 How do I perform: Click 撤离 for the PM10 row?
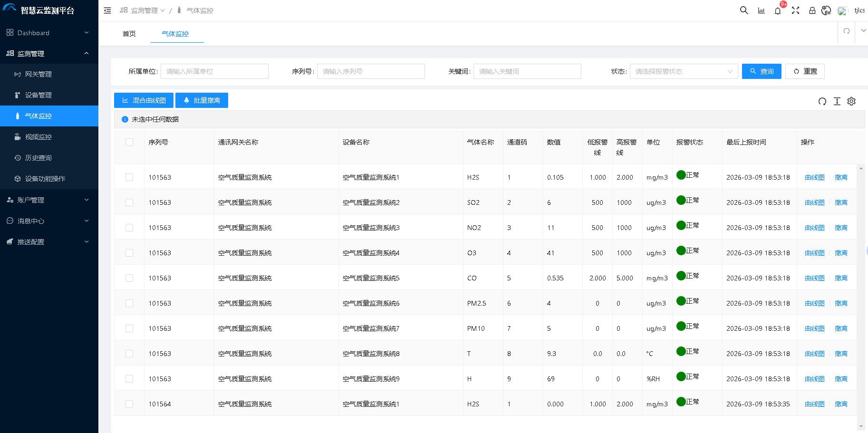(x=841, y=328)
